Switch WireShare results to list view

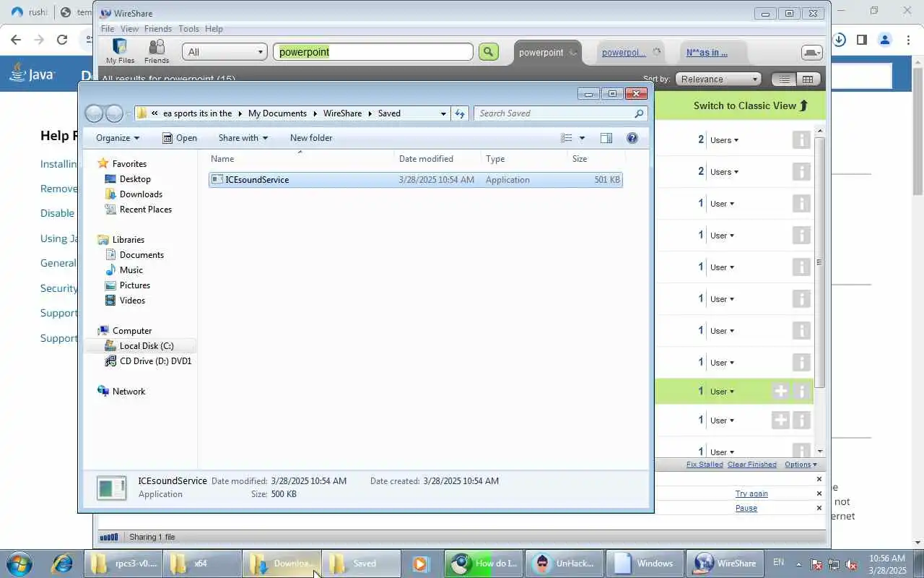[784, 79]
